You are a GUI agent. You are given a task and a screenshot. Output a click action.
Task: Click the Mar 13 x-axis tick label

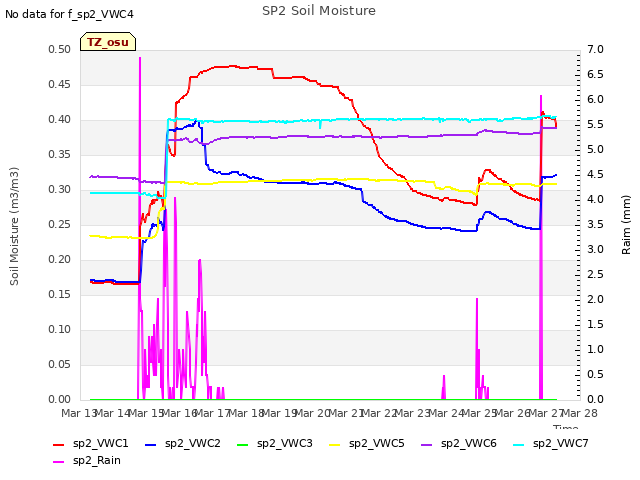point(78,413)
